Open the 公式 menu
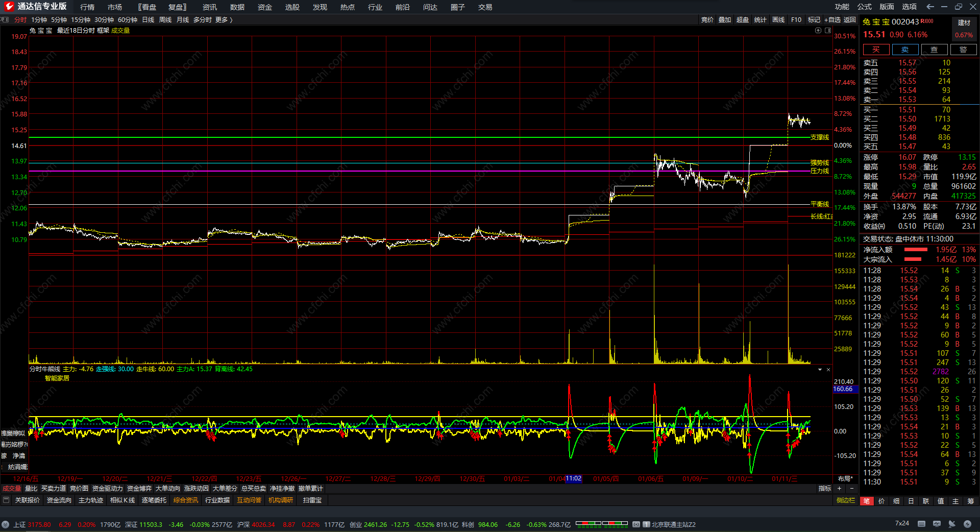980x532 pixels. 864,7
